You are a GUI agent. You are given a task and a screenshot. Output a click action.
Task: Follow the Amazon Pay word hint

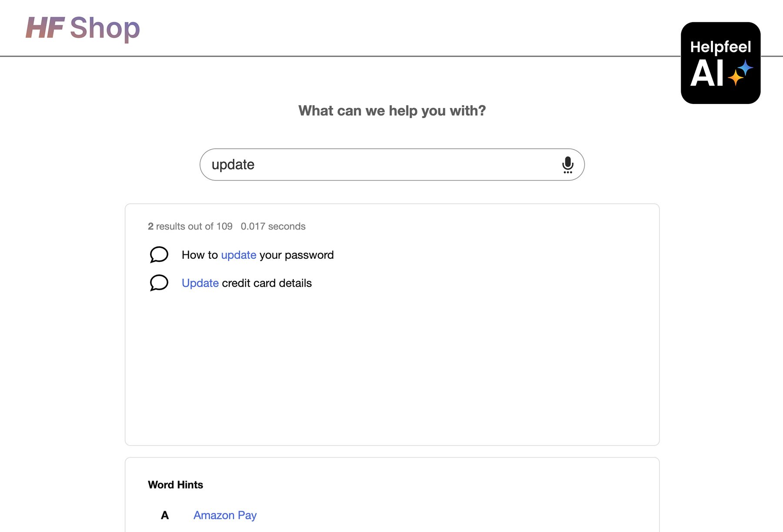click(224, 515)
